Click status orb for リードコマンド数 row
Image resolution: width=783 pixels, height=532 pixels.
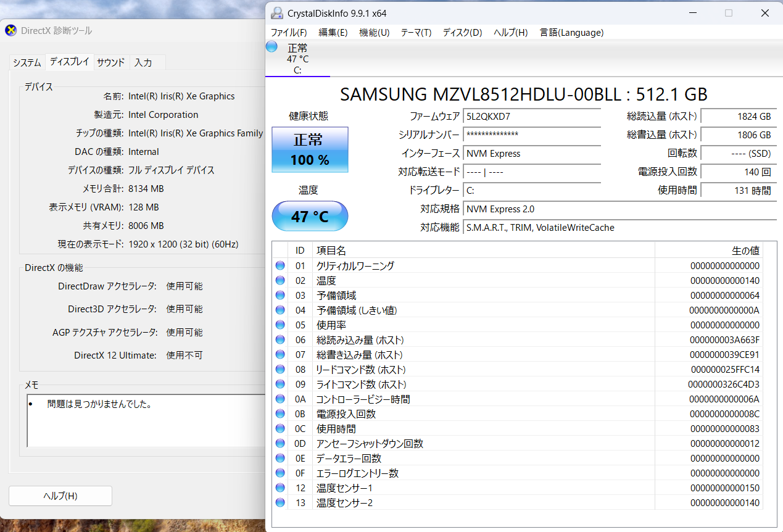tap(280, 369)
